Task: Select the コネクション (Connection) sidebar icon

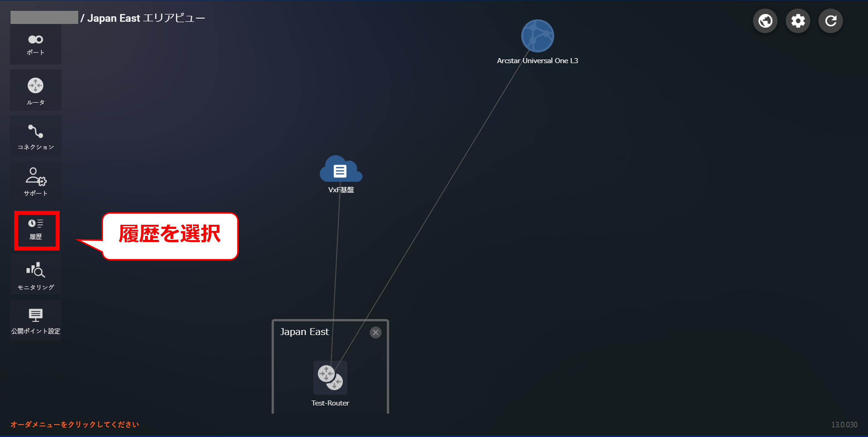Action: 35,136
